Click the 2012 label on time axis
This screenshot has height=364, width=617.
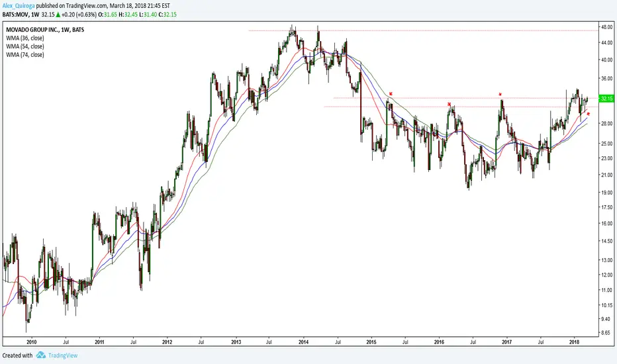coord(167,342)
